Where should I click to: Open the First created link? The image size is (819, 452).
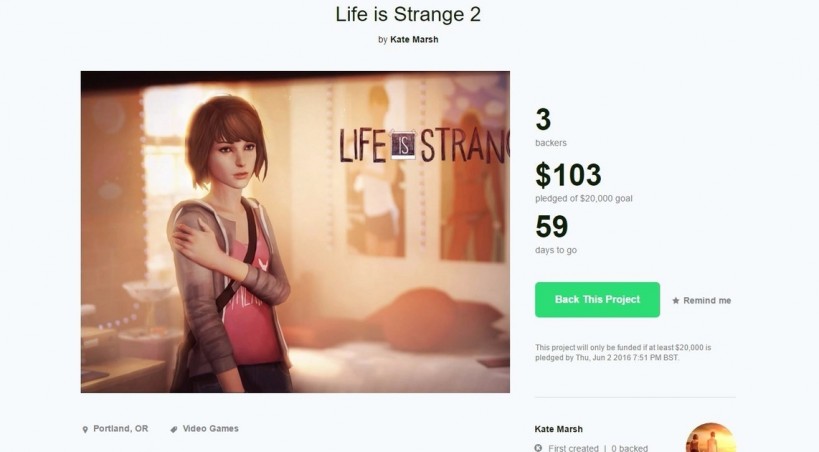573,448
